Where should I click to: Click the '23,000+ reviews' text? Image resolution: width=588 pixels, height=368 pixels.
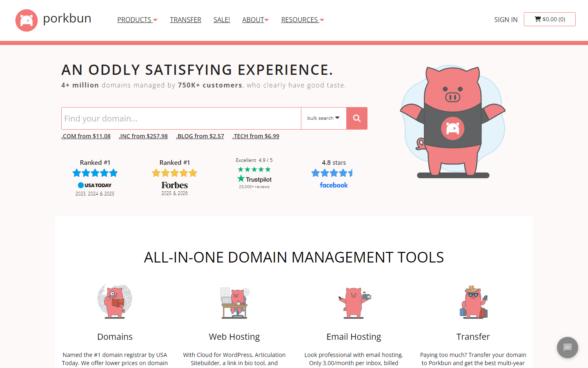(x=254, y=187)
